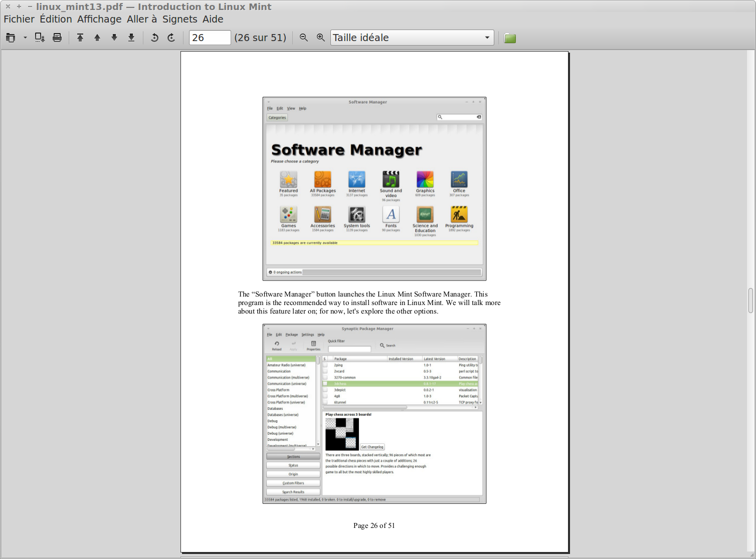Click Featured category icon in Software Manager image
This screenshot has width=756, height=559.
(288, 179)
